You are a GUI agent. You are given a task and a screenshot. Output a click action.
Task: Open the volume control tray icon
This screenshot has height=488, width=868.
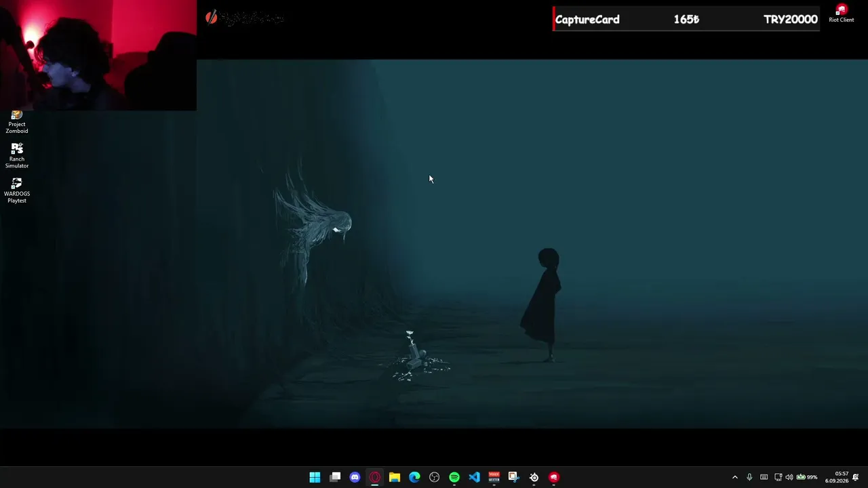[789, 477]
